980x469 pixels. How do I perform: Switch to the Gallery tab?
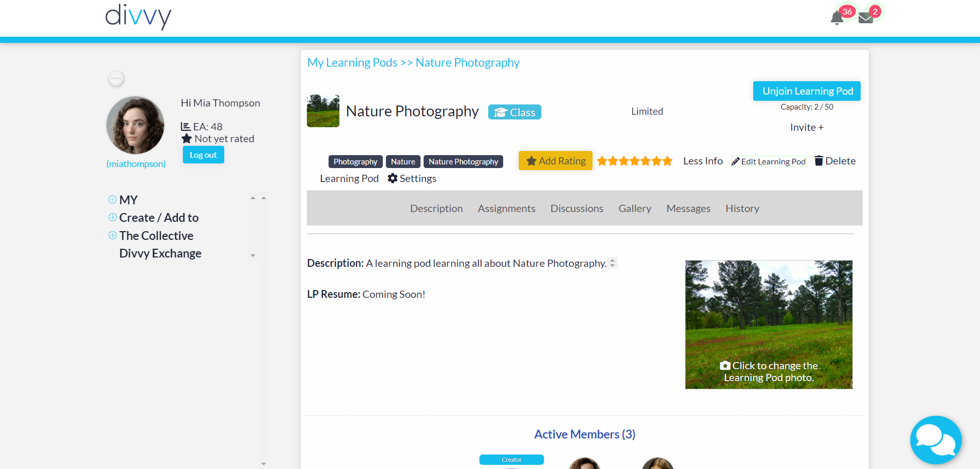pyautogui.click(x=635, y=208)
